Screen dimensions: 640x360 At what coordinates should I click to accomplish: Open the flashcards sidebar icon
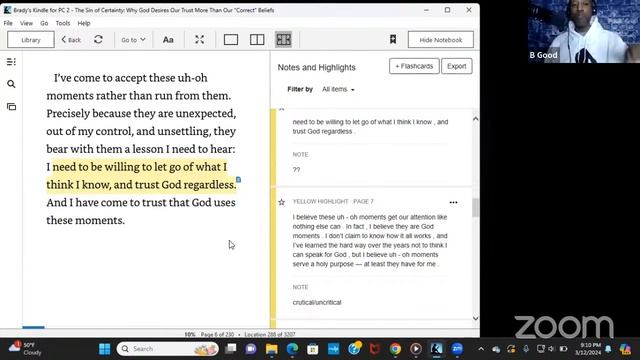(11, 107)
